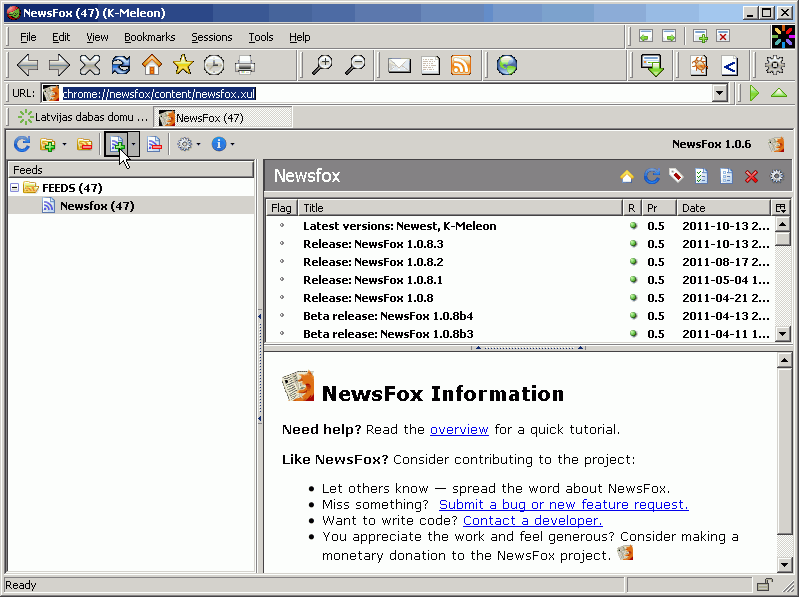
Task: Collapse the FEEDS (47) folder
Action: pyautogui.click(x=15, y=188)
